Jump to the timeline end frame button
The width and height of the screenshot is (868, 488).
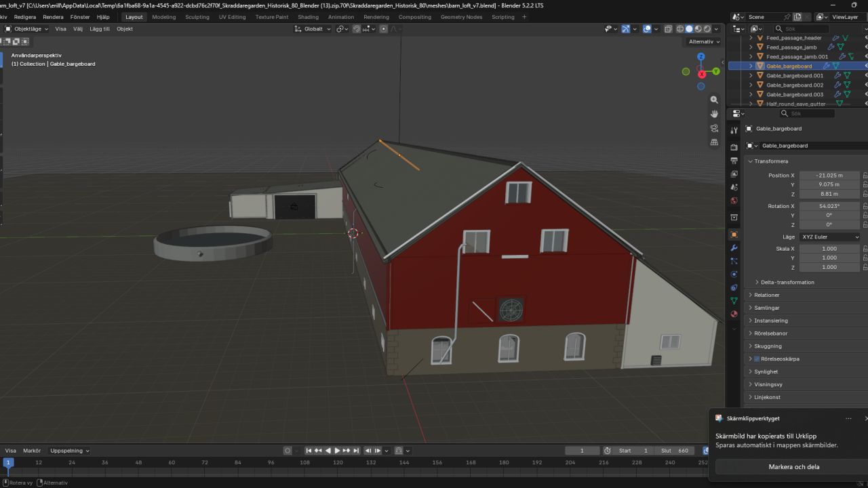click(355, 451)
